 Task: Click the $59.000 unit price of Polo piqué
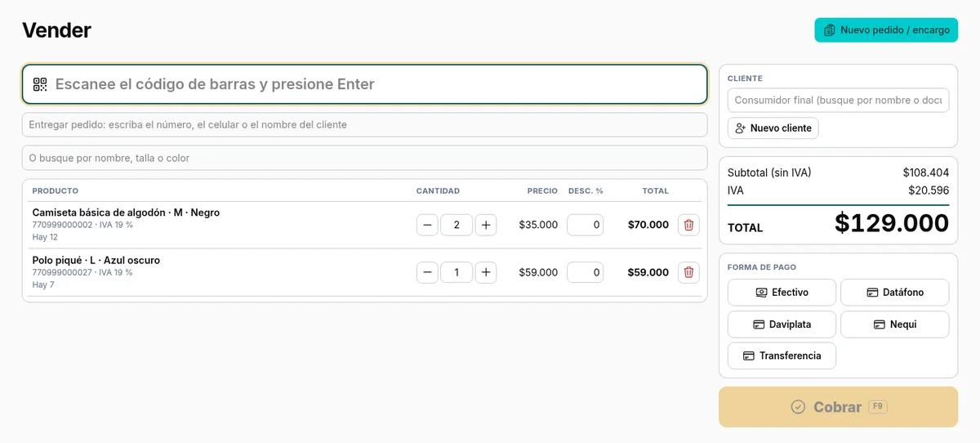538,272
